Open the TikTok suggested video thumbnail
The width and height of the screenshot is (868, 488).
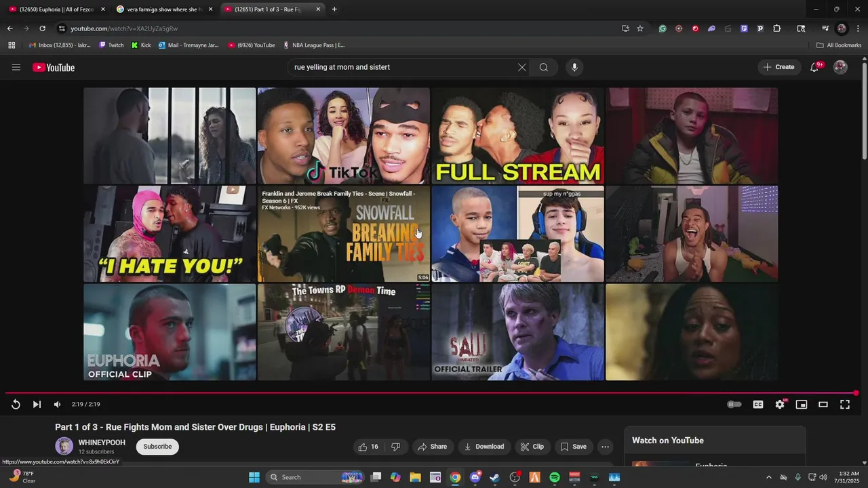tap(344, 136)
